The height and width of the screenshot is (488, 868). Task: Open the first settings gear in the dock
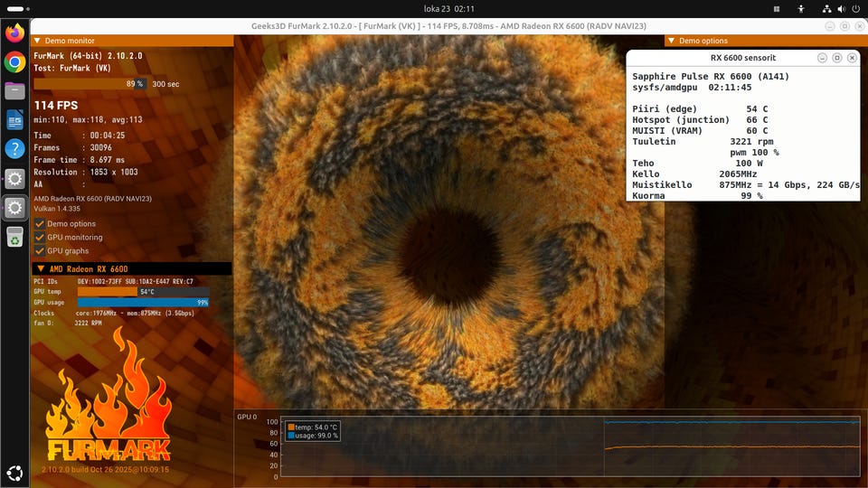pyautogui.click(x=15, y=179)
